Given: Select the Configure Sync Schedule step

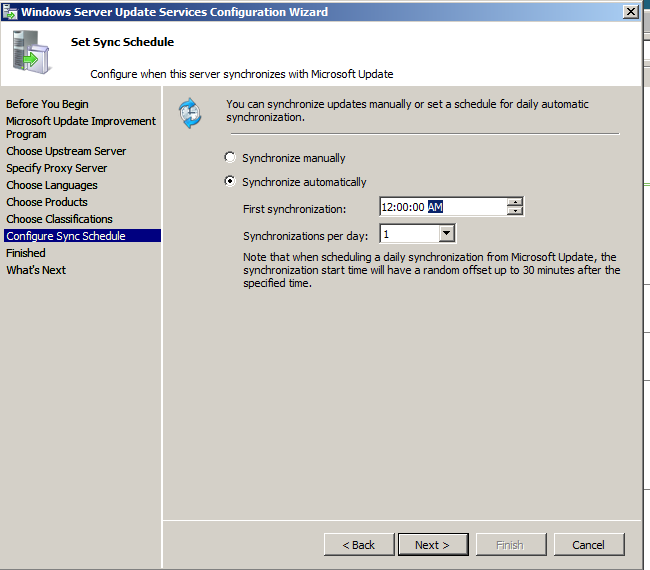Looking at the screenshot, I should (82, 235).
